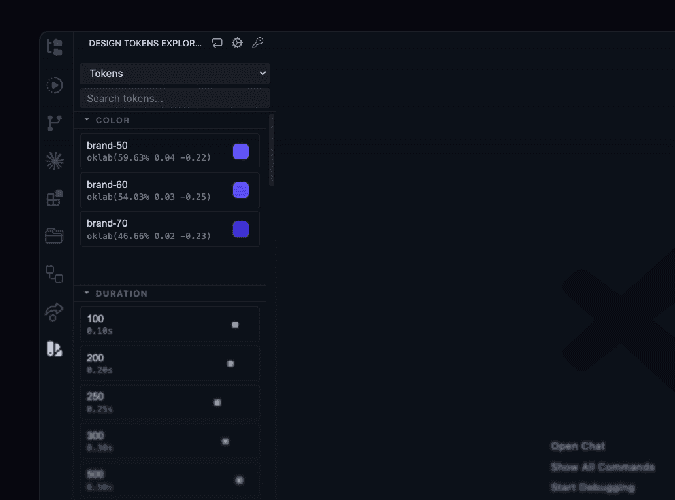
Task: Open the folder icon view in the activity bar
Action: coord(54,236)
